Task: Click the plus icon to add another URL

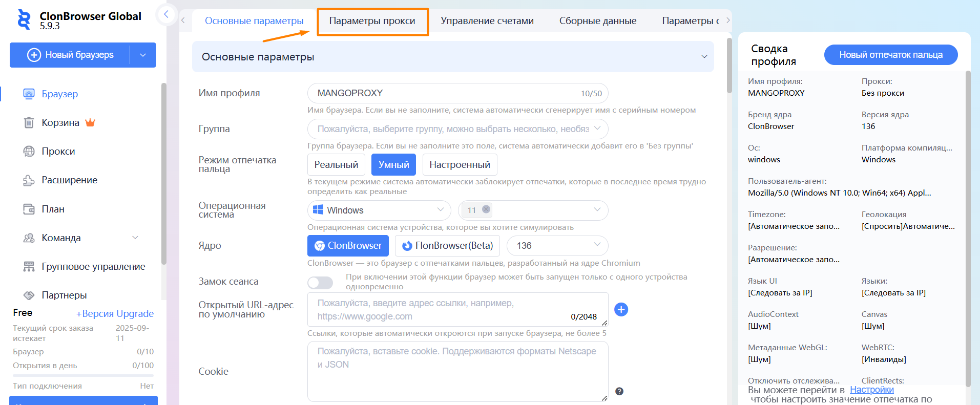Action: 621,309
